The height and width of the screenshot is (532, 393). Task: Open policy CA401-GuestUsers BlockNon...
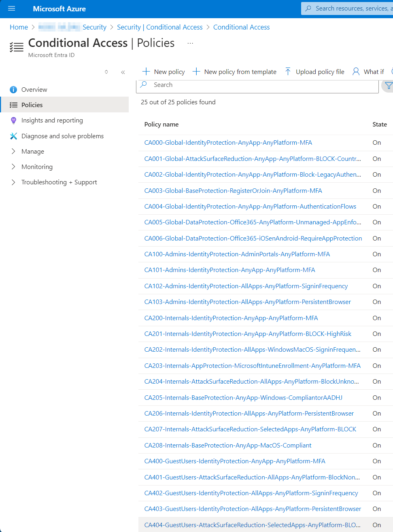(252, 477)
